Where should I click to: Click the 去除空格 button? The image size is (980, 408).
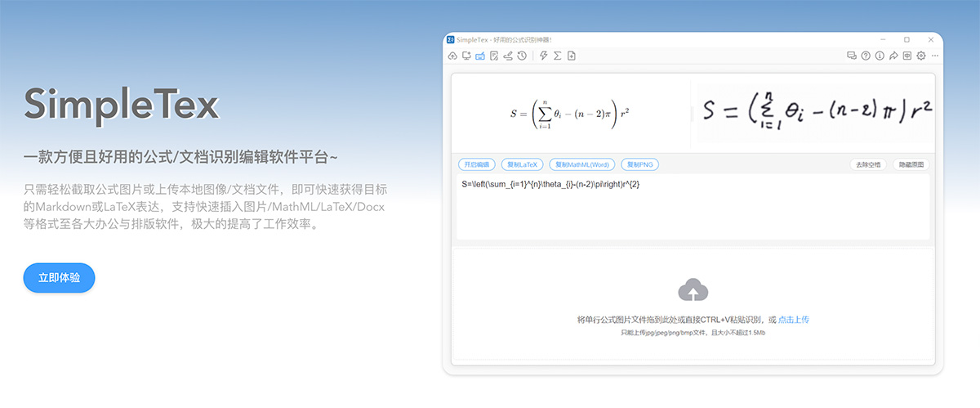click(x=869, y=164)
